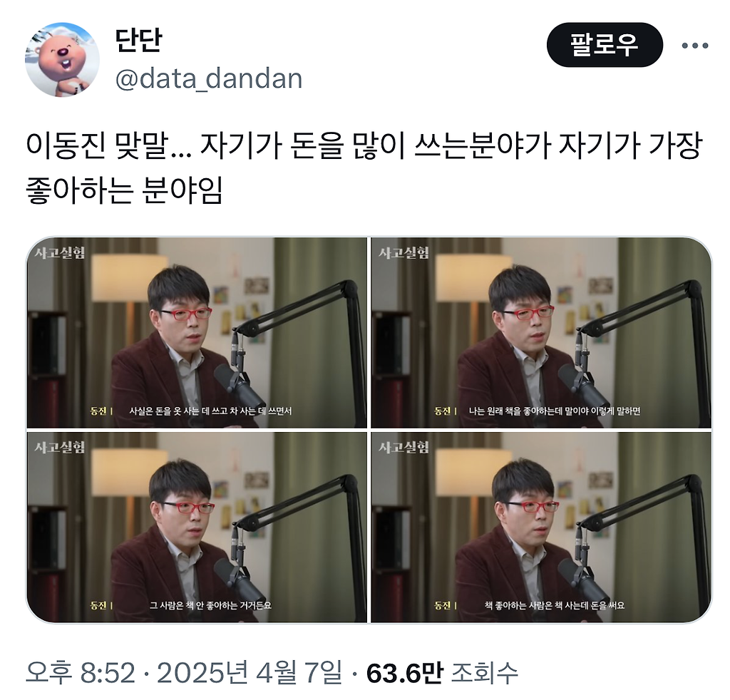Click the 사고실험 logo in bottom-right image
Image resolution: width=730 pixels, height=700 pixels.
pos(403,447)
